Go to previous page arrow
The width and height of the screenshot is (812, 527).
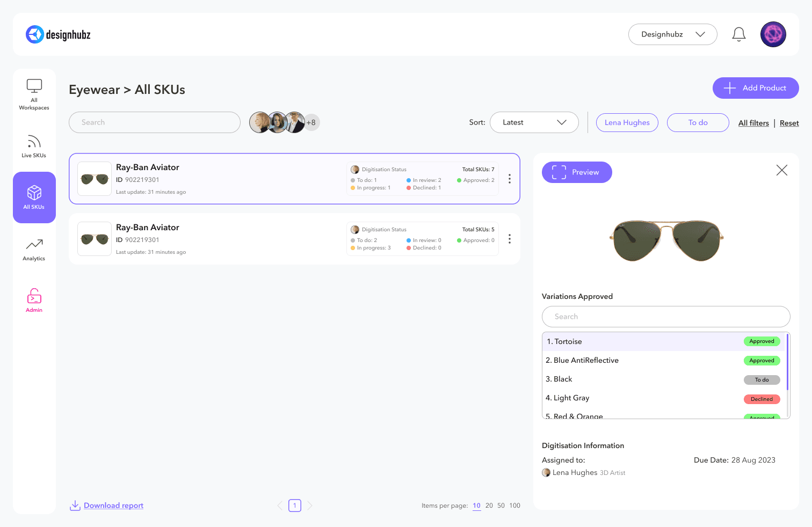click(280, 506)
